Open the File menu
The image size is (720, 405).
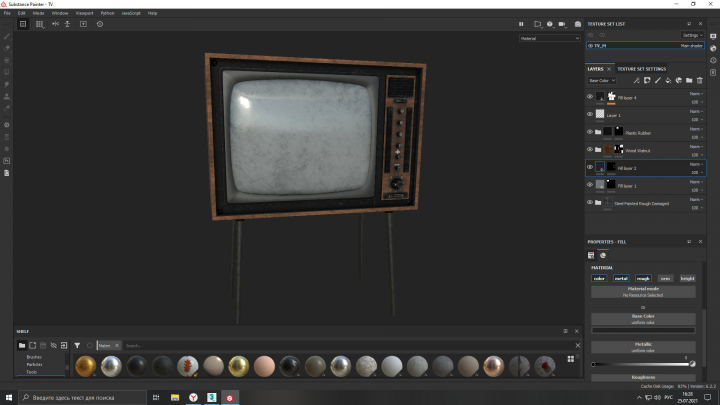[x=7, y=13]
